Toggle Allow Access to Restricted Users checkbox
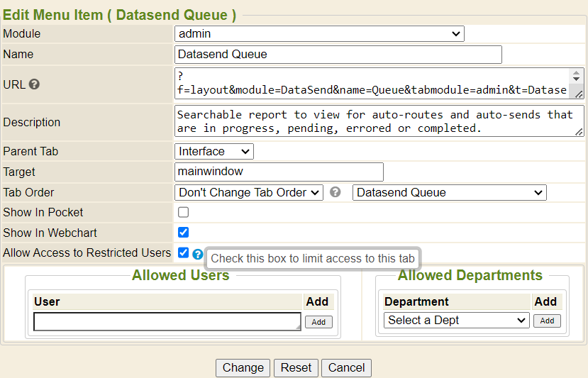This screenshot has height=378, width=588. [184, 252]
